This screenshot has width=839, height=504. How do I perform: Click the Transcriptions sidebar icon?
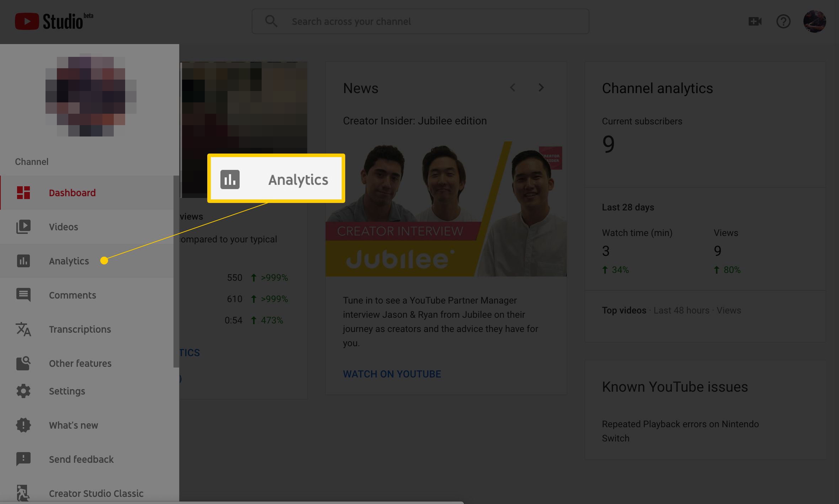point(23,329)
